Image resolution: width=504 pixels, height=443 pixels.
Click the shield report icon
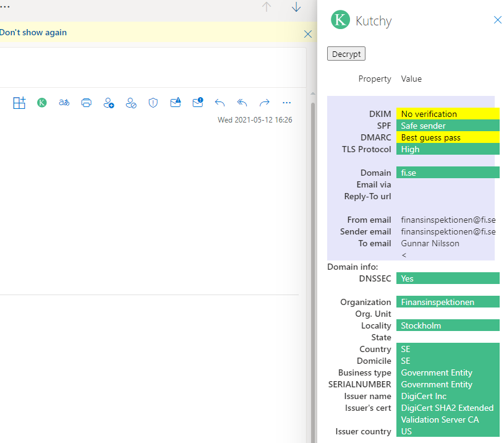click(x=153, y=103)
